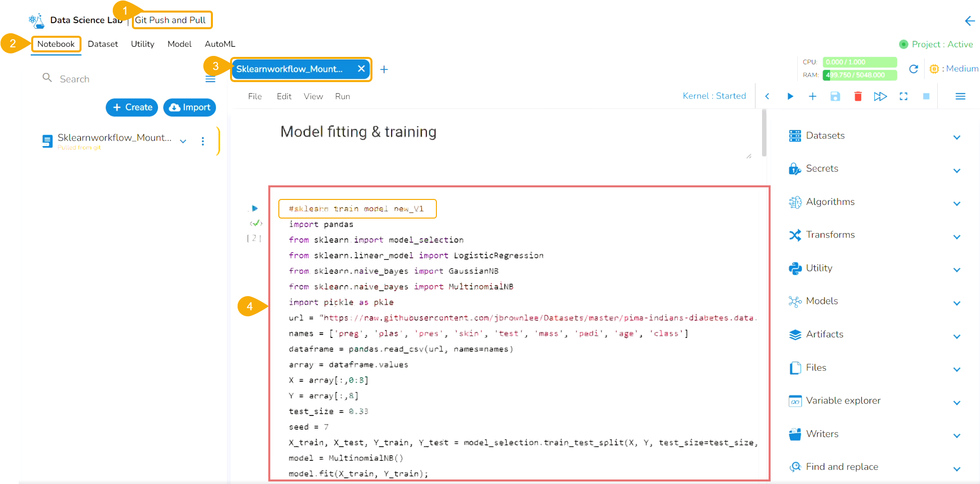
Task: Click the Sklearnworkflow notebook file icon
Action: 47,141
